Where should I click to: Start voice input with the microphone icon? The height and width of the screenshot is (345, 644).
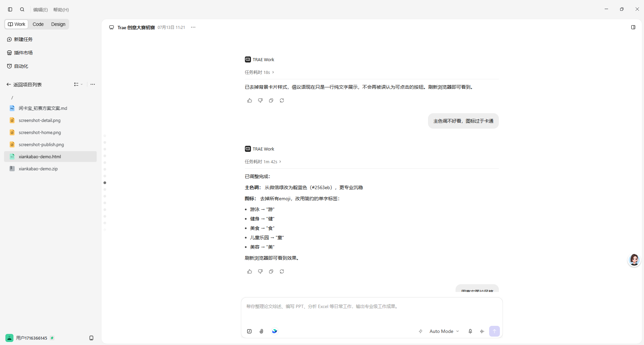(470, 331)
